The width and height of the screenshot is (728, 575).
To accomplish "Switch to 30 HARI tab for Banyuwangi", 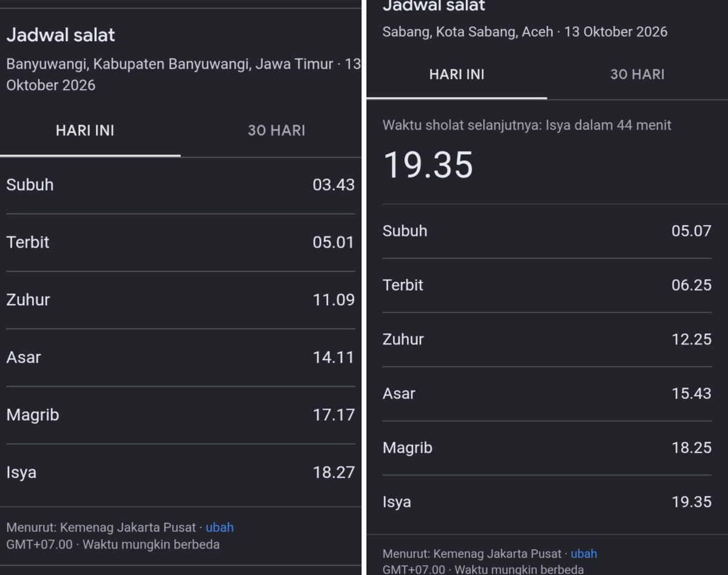I will point(276,130).
